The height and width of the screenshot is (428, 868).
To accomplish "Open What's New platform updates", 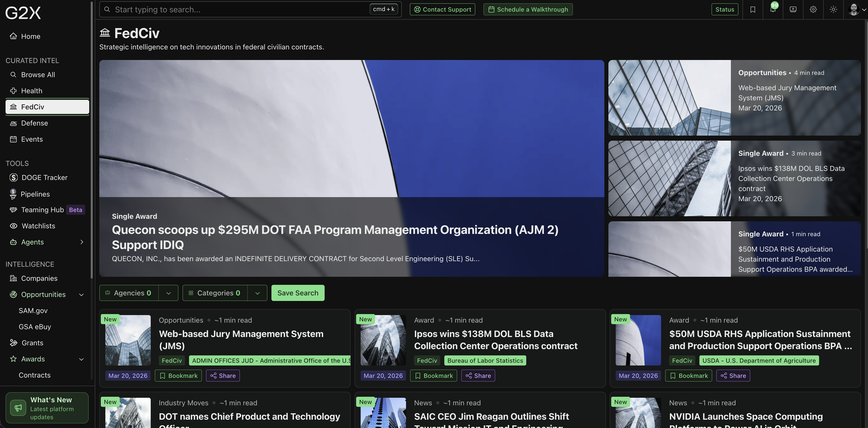I will [47, 408].
